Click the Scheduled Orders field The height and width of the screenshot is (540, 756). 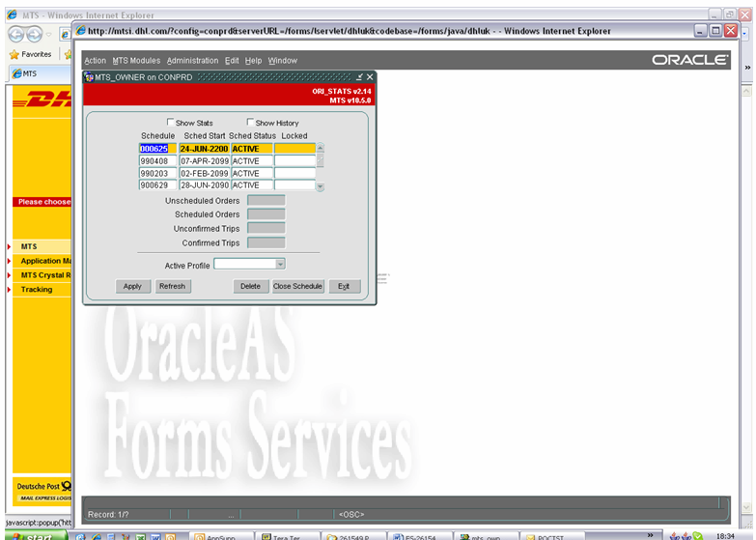266,214
